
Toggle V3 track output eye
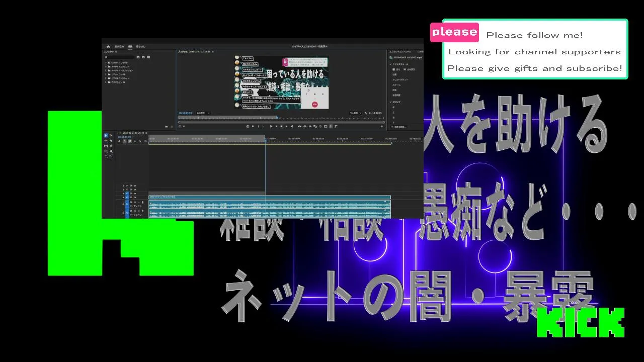tap(135, 190)
